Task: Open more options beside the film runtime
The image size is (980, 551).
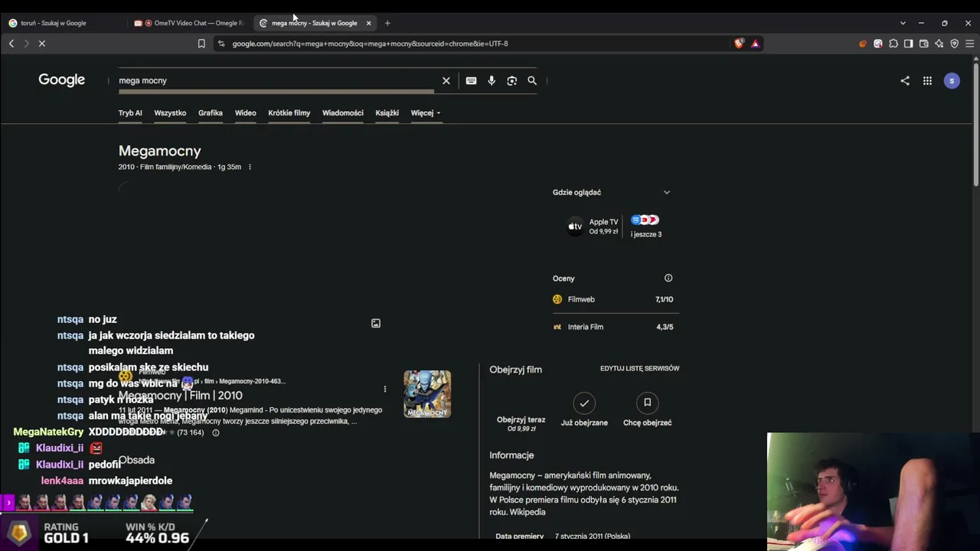Action: 250,167
